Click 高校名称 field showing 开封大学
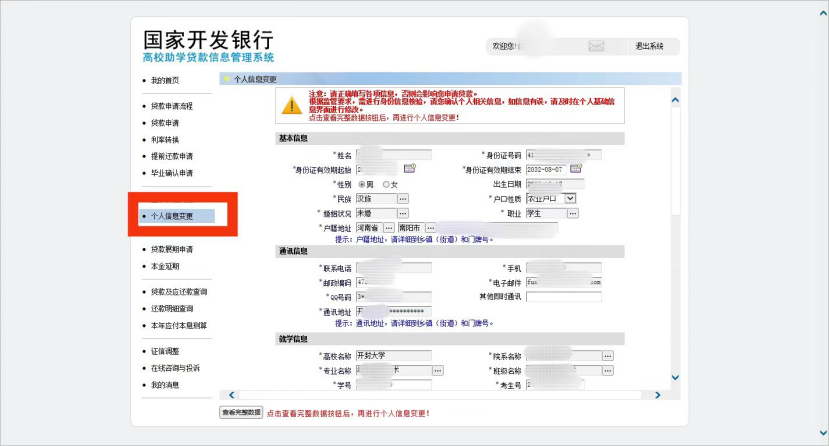 (394, 356)
